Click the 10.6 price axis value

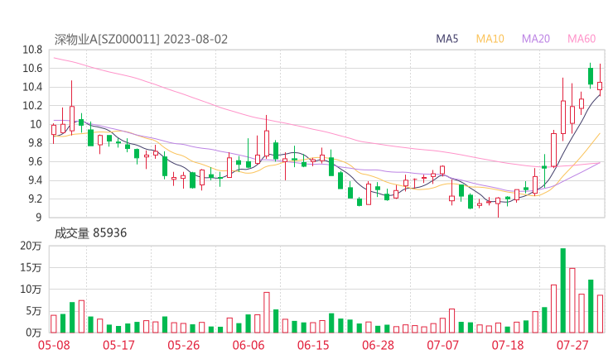pos(32,69)
